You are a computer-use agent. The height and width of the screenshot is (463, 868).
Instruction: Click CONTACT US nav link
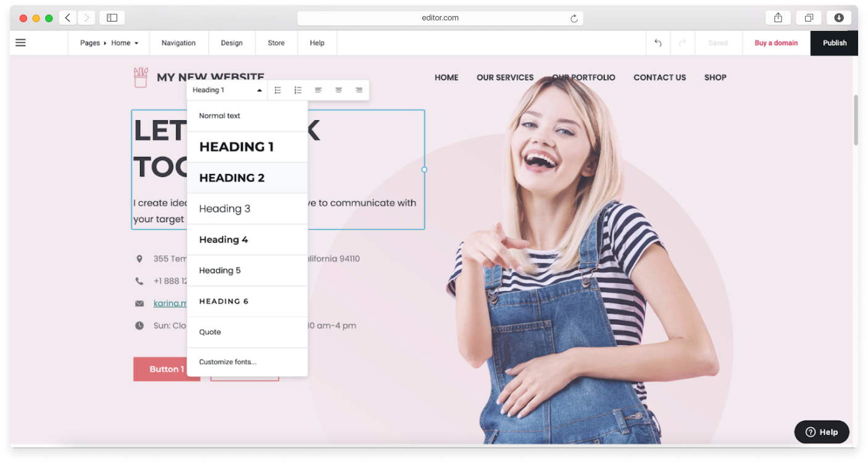click(x=660, y=78)
